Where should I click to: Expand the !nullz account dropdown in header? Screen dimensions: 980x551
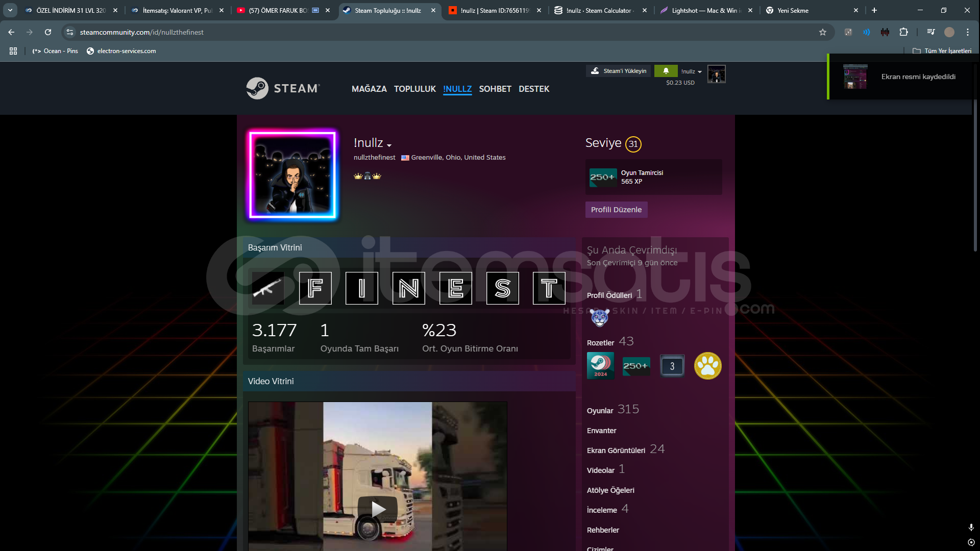[692, 71]
